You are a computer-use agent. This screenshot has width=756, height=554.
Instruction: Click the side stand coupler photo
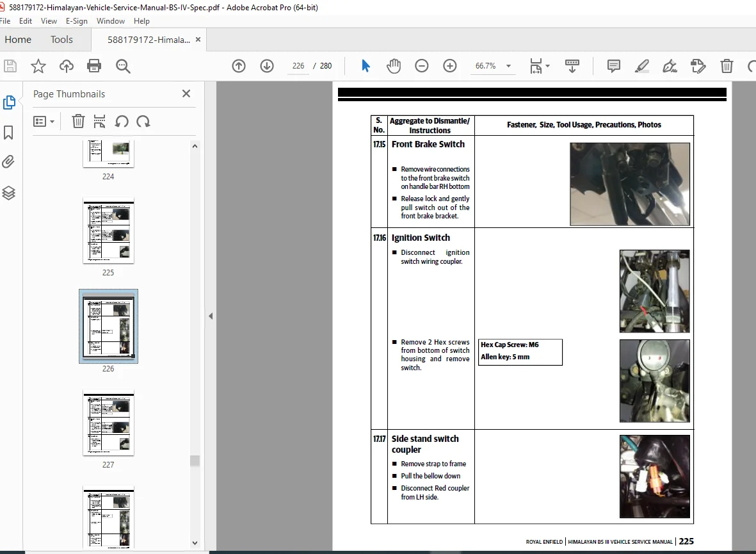click(654, 477)
